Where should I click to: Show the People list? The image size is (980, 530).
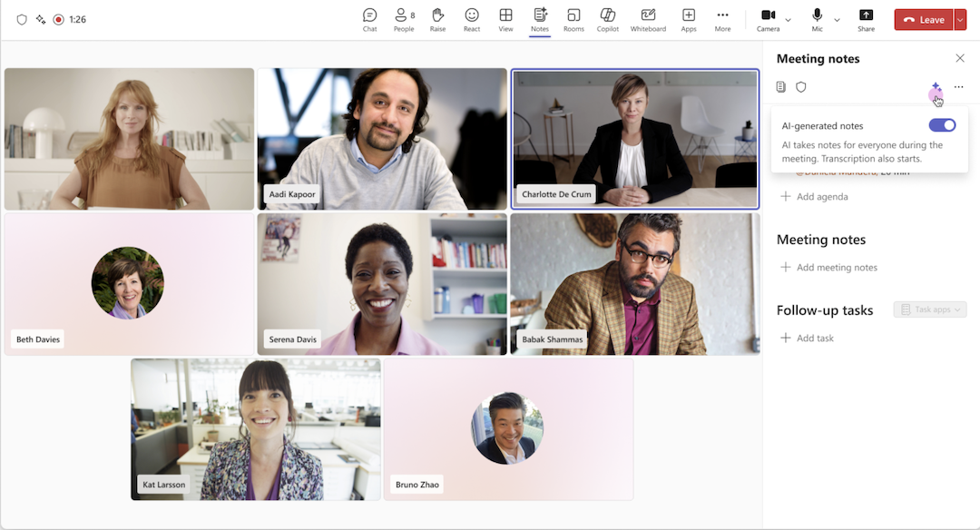click(x=404, y=19)
